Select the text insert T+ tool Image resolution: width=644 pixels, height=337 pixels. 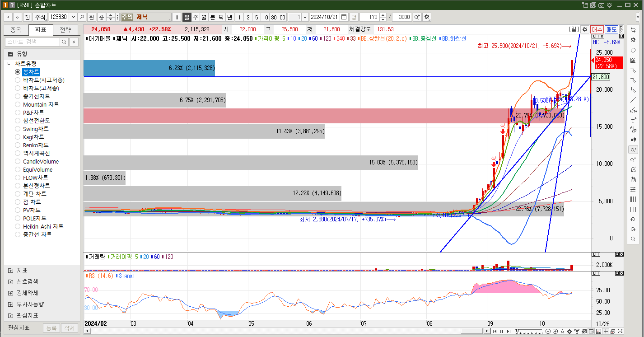click(x=633, y=120)
